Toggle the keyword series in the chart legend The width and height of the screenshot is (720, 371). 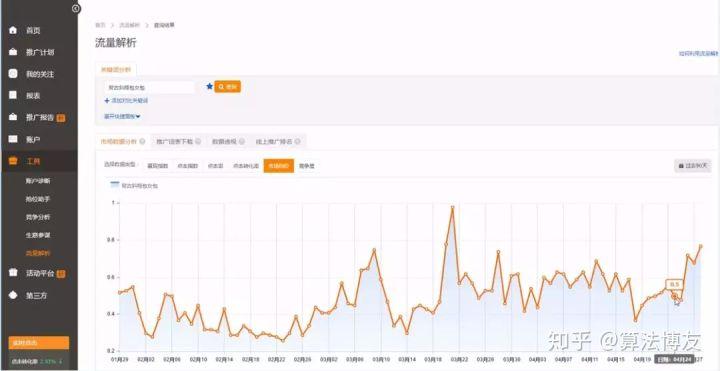click(x=134, y=186)
